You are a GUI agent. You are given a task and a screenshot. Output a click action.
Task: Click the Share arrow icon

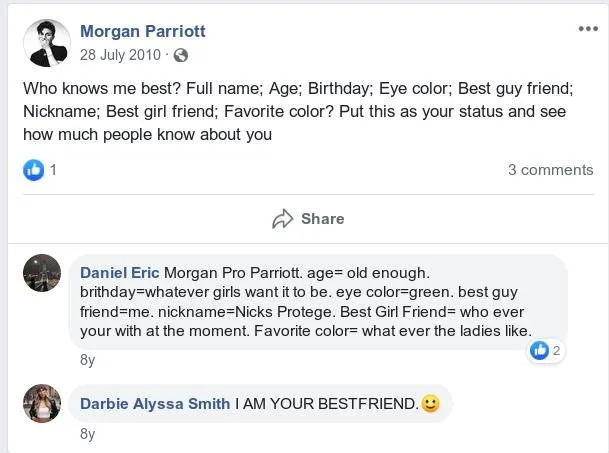click(x=283, y=219)
